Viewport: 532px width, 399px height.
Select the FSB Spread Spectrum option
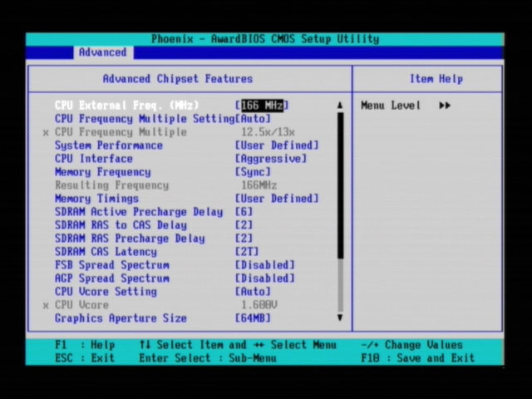point(112,265)
